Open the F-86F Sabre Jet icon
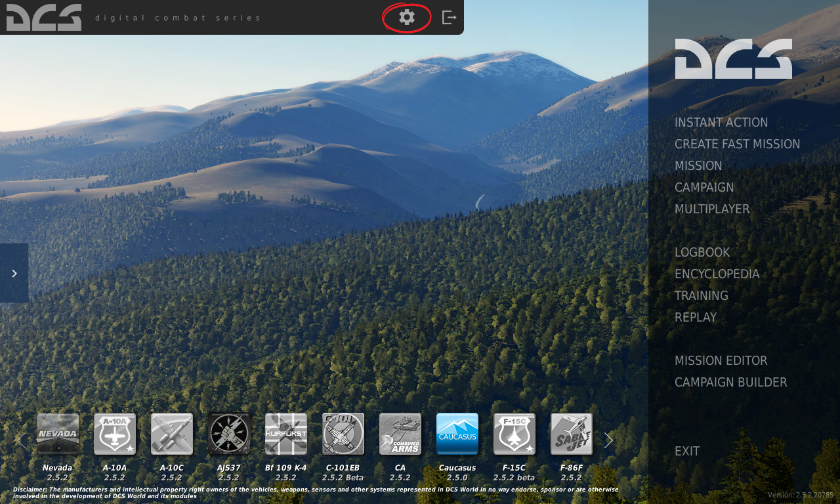 tap(572, 434)
